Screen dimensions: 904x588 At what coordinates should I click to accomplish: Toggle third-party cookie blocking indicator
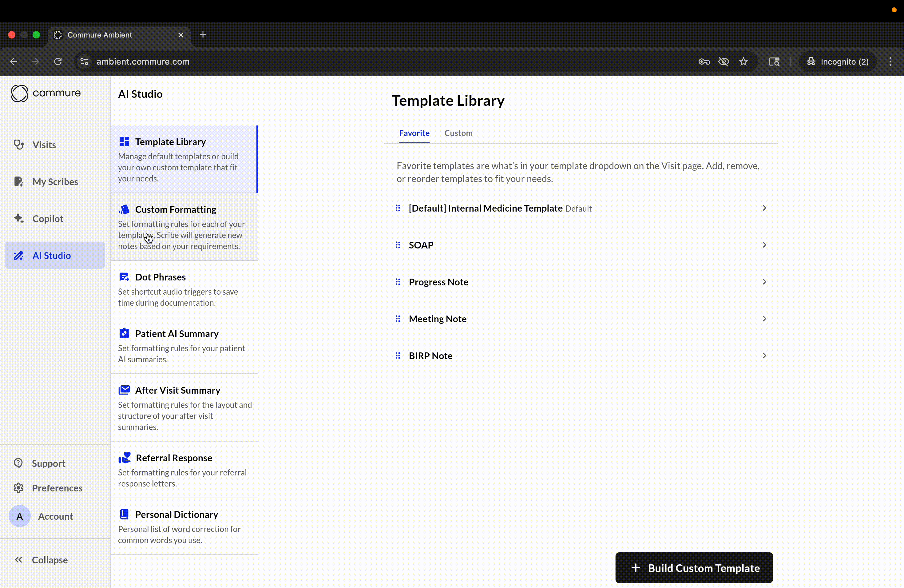pos(724,62)
